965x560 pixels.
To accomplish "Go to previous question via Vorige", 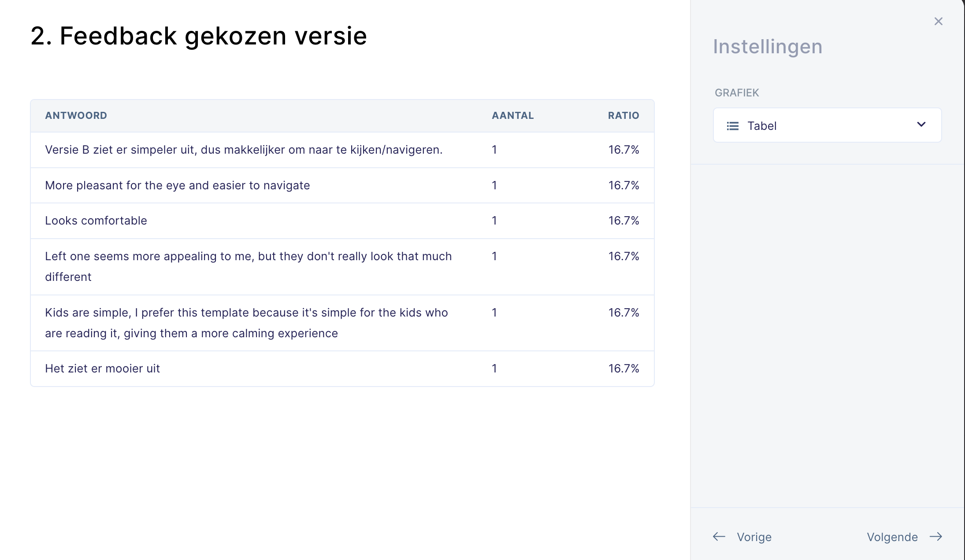I will pyautogui.click(x=754, y=537).
